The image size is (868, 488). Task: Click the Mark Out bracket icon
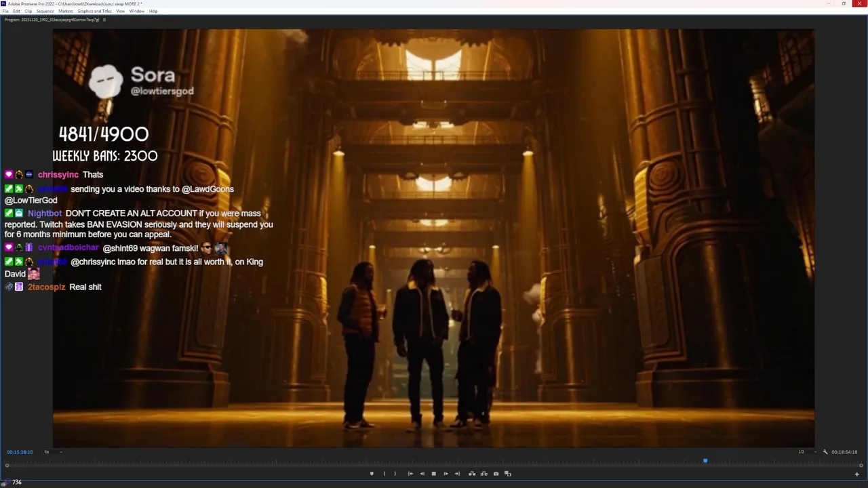[395, 474]
